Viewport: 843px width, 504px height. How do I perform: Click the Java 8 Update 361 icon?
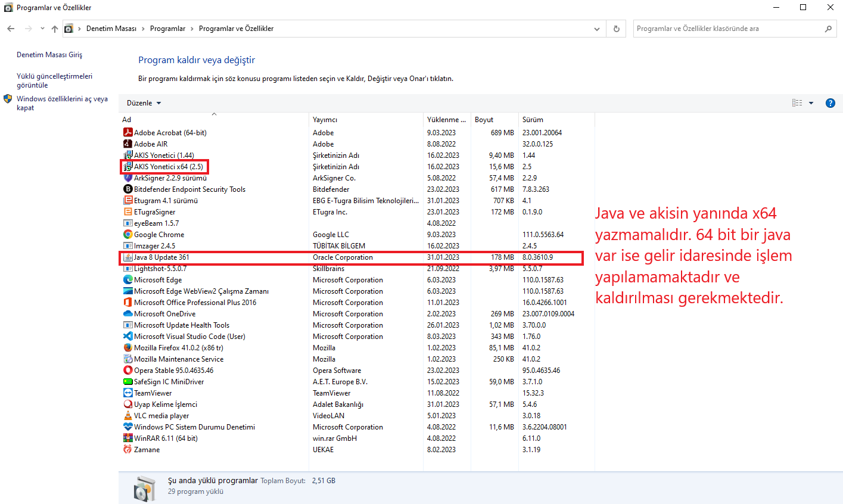[127, 257]
